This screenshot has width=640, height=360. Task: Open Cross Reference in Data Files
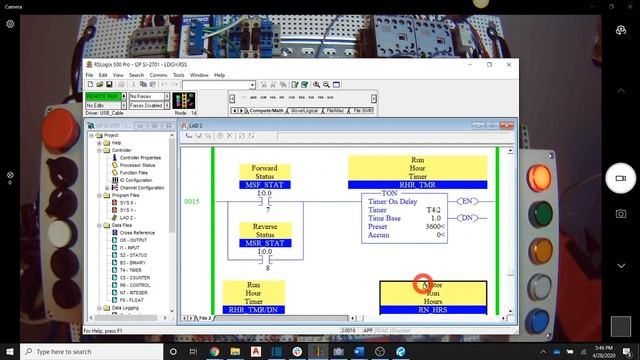coord(137,233)
